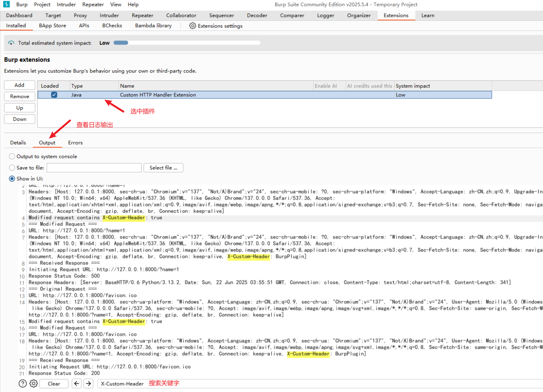Open the Output tab

pyautogui.click(x=47, y=143)
